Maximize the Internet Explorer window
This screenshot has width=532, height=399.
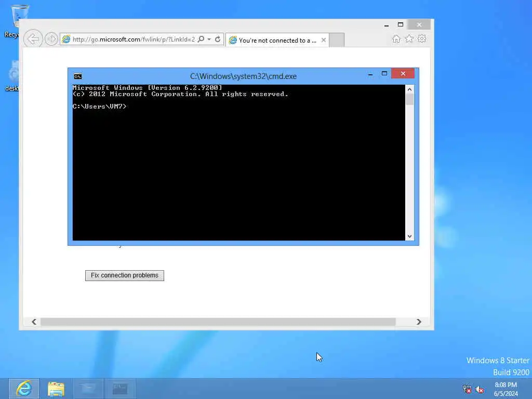[401, 25]
